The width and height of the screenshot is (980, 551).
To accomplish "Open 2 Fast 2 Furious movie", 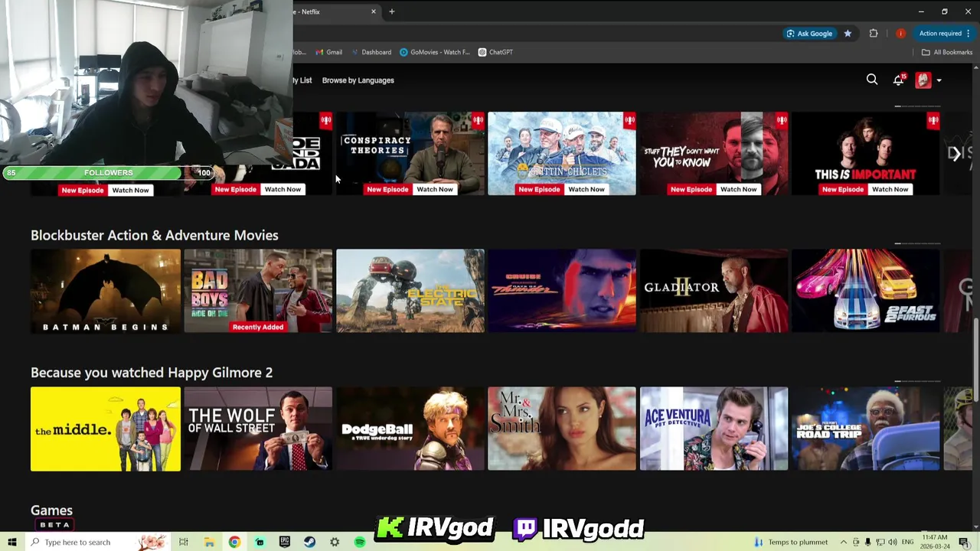I will (x=865, y=291).
